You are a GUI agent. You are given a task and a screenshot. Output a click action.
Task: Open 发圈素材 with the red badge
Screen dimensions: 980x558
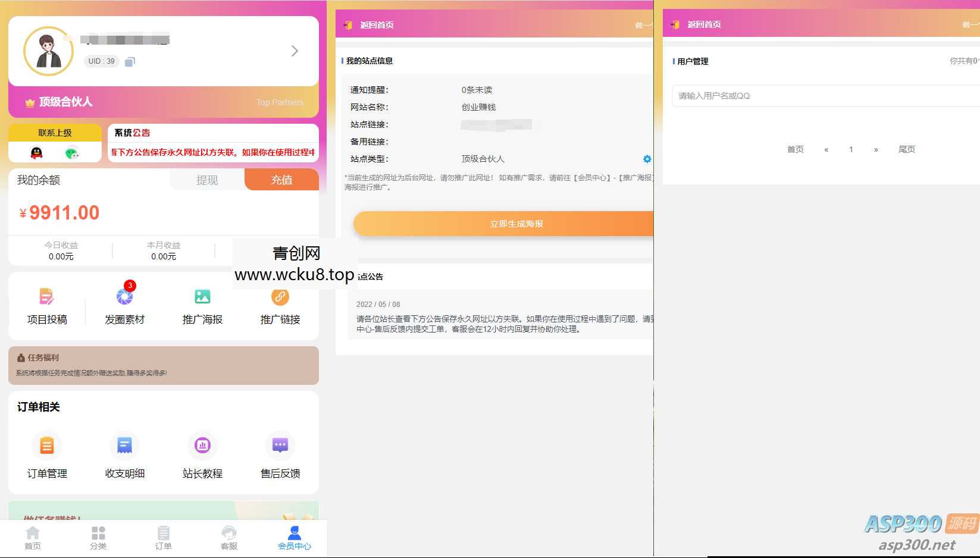(124, 297)
